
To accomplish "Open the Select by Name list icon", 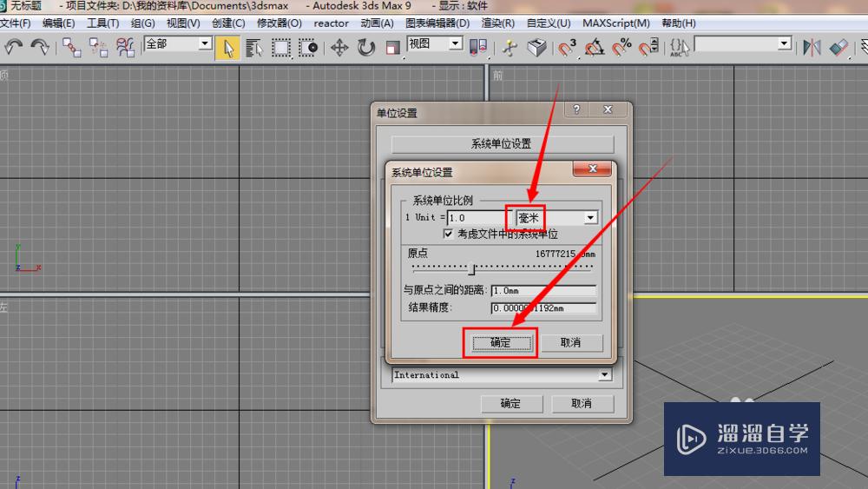I will [x=254, y=48].
